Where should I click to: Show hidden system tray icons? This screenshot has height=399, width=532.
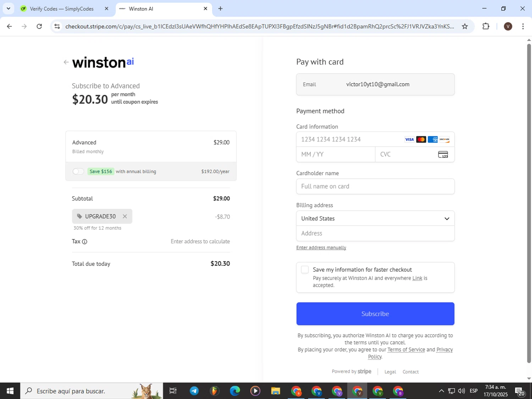point(441,391)
